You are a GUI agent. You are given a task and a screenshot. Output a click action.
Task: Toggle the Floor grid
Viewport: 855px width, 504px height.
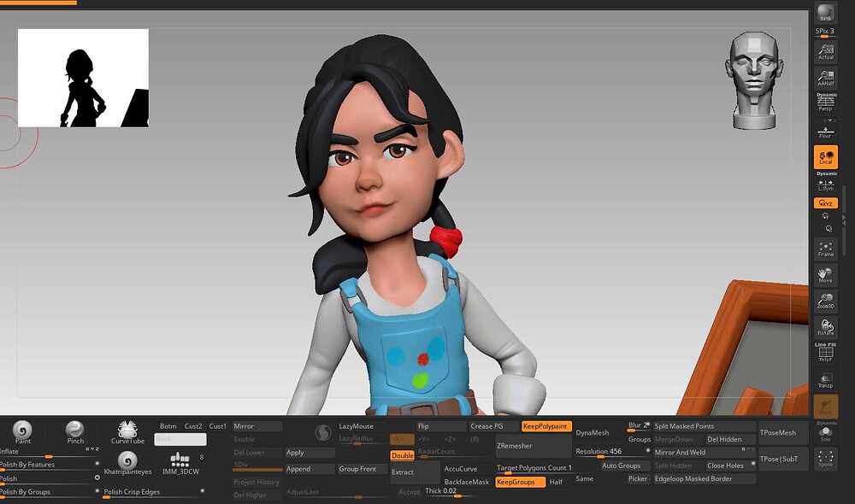(x=826, y=132)
